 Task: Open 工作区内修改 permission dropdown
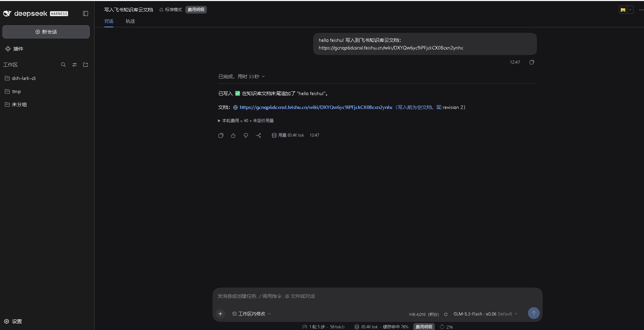tap(251, 314)
